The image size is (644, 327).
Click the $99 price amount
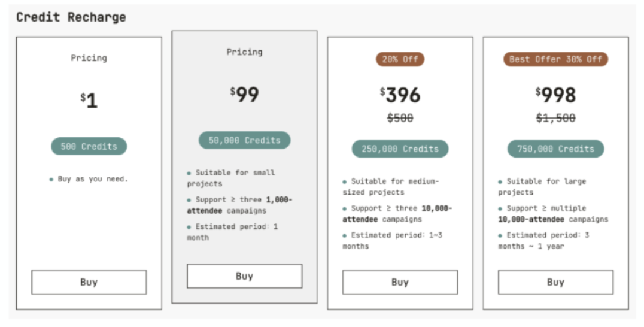pyautogui.click(x=244, y=95)
